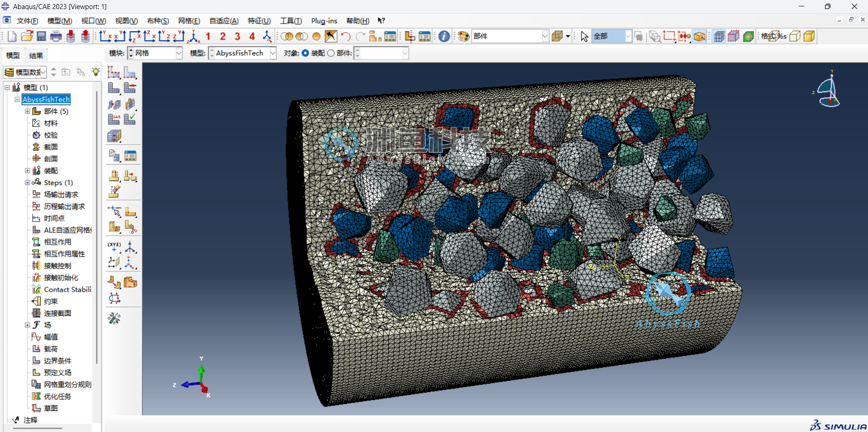Click the Color Code palette icon
Viewport: 868px width, 432px height.
pyautogui.click(x=463, y=36)
